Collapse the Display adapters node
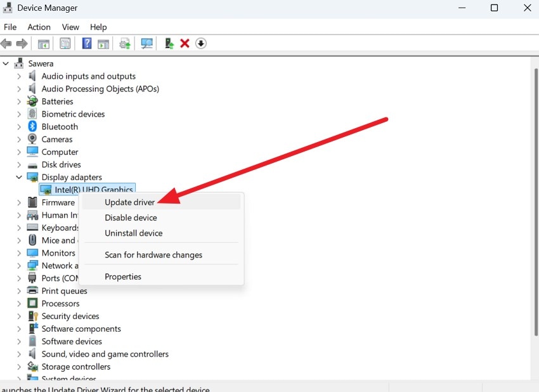539x392 pixels. coord(19,177)
